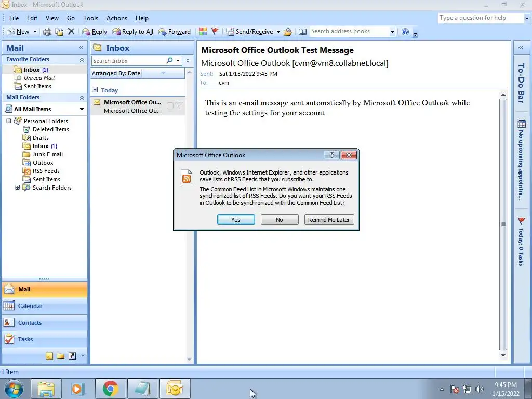Click the Search Inbox field

tap(128, 61)
